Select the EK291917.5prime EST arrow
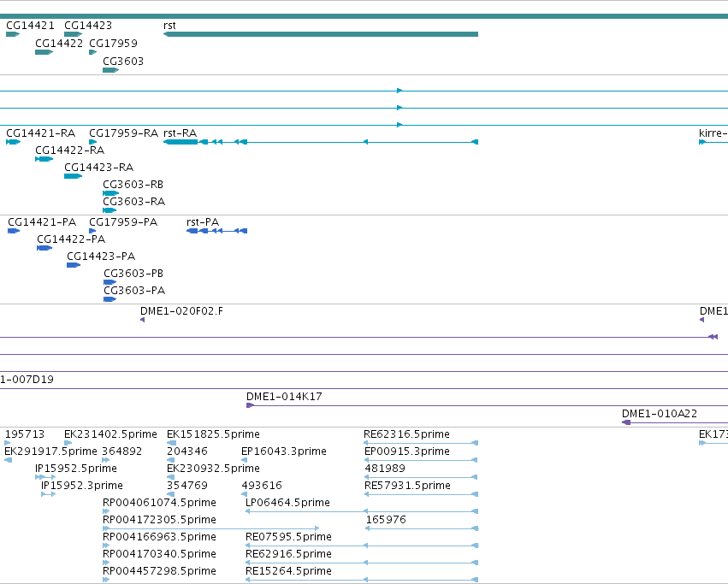This screenshot has height=584, width=728. click(8, 460)
